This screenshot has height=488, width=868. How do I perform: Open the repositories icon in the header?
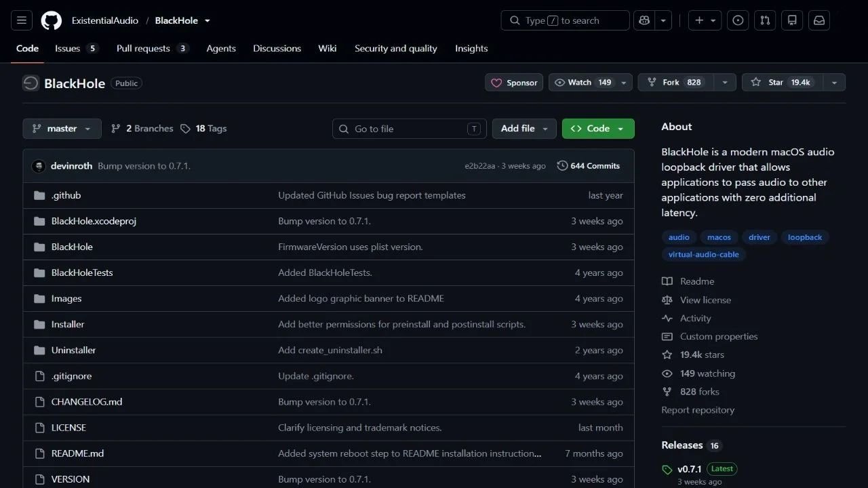click(792, 20)
